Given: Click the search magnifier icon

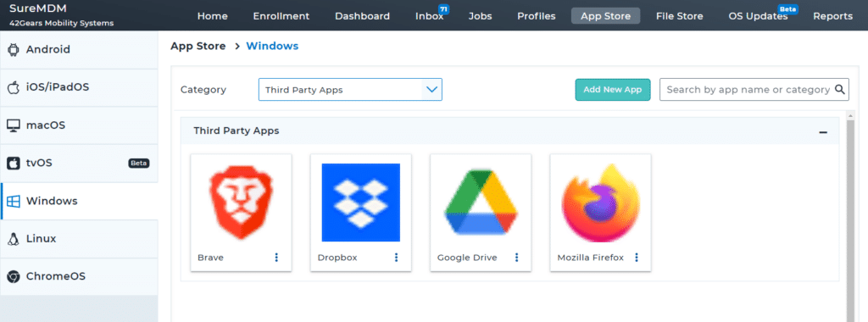Looking at the screenshot, I should click(x=840, y=89).
